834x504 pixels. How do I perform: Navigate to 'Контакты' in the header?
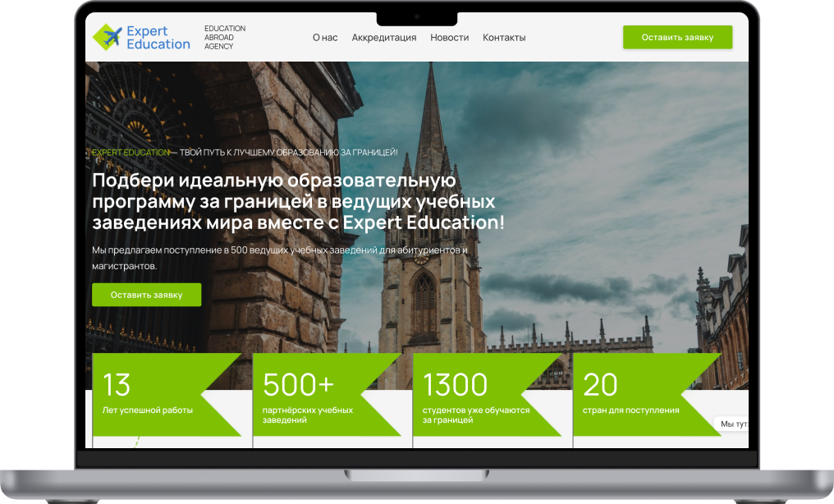pos(504,38)
